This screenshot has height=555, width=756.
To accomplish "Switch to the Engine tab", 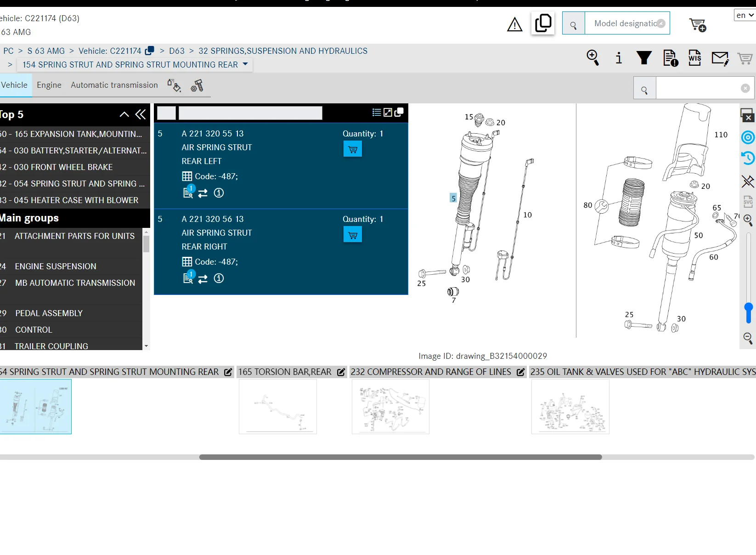I will (x=49, y=85).
